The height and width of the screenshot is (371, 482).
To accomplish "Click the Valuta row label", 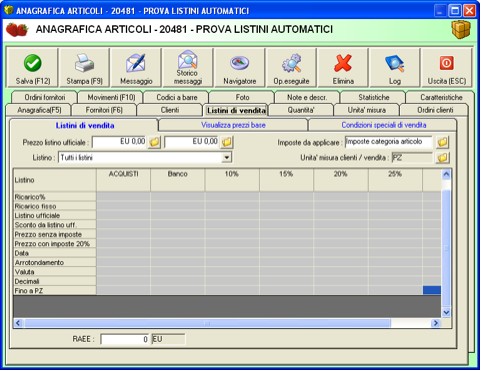I will pyautogui.click(x=55, y=272).
